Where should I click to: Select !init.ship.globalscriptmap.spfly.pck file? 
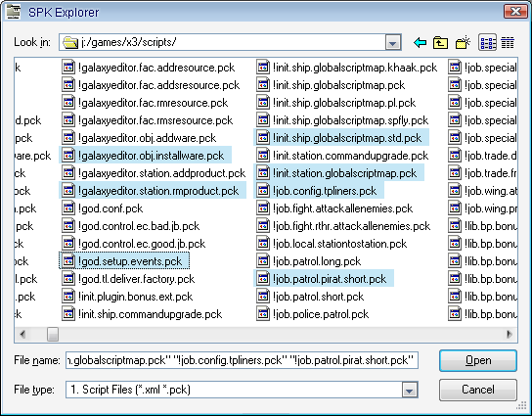point(342,120)
